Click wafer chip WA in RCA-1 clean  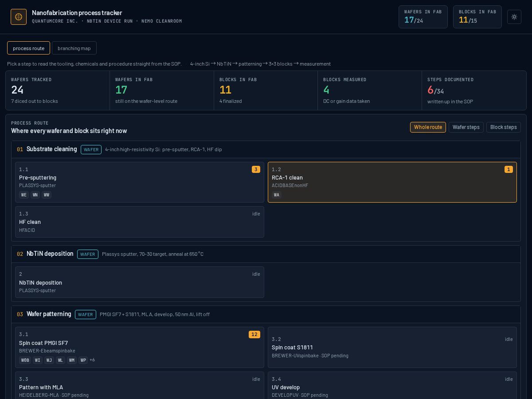(x=277, y=195)
